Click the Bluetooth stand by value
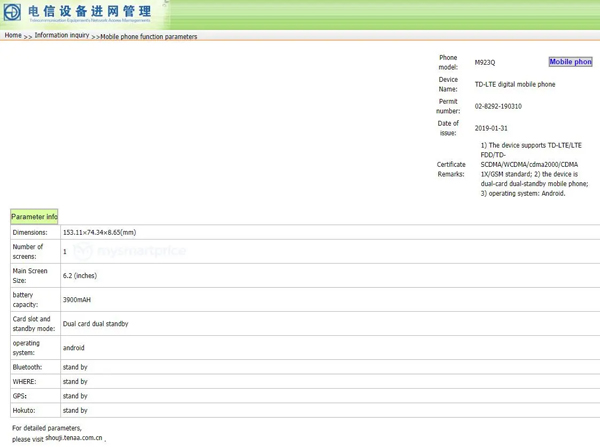Screen dimensions: 600x447 (75, 367)
